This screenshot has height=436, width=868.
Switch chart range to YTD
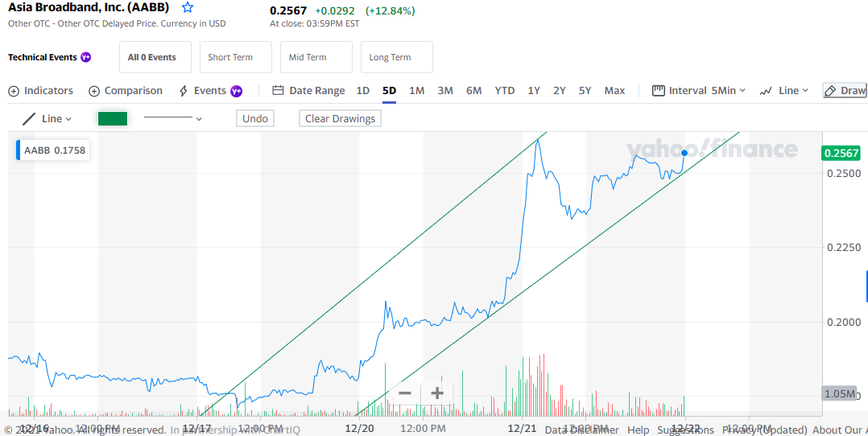504,91
